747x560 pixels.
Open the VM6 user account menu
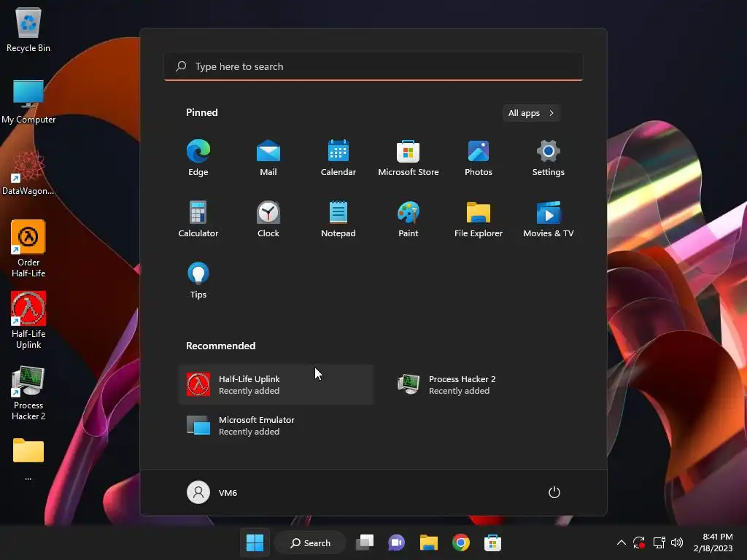tap(212, 492)
